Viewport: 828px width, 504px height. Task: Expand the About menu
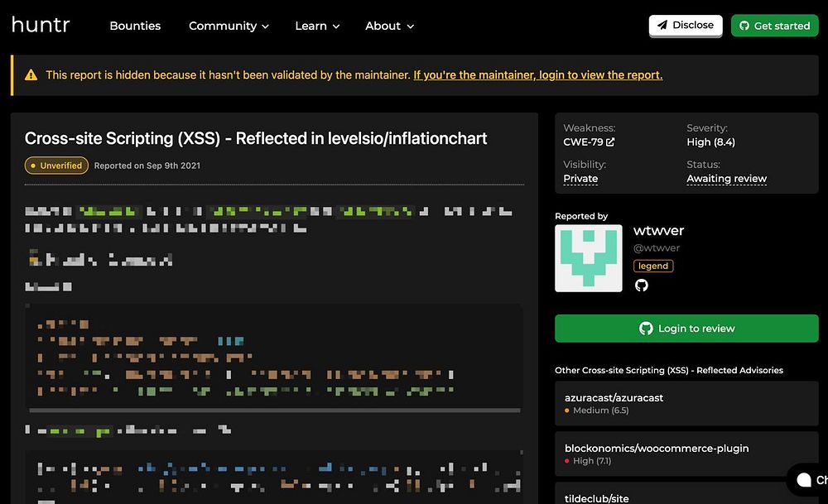389,26
